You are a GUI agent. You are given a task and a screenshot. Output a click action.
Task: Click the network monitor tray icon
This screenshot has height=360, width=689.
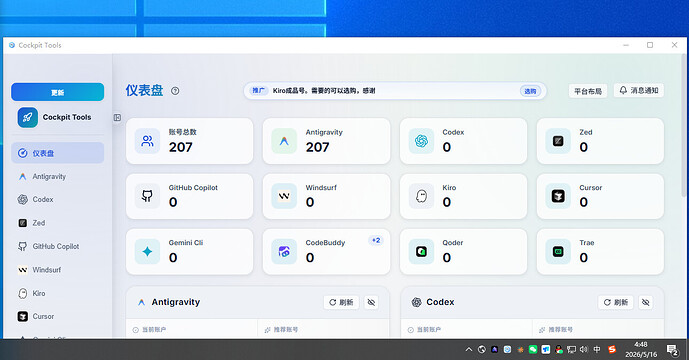[x=571, y=349]
